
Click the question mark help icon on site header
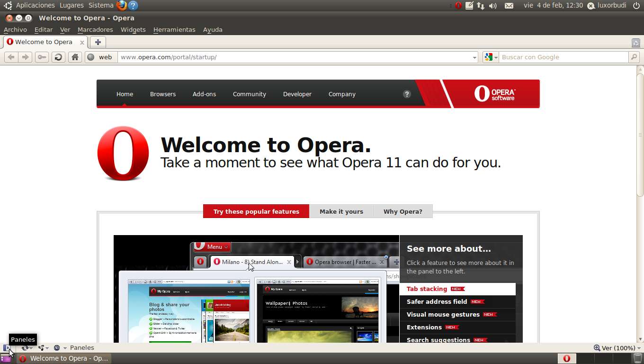point(407,94)
